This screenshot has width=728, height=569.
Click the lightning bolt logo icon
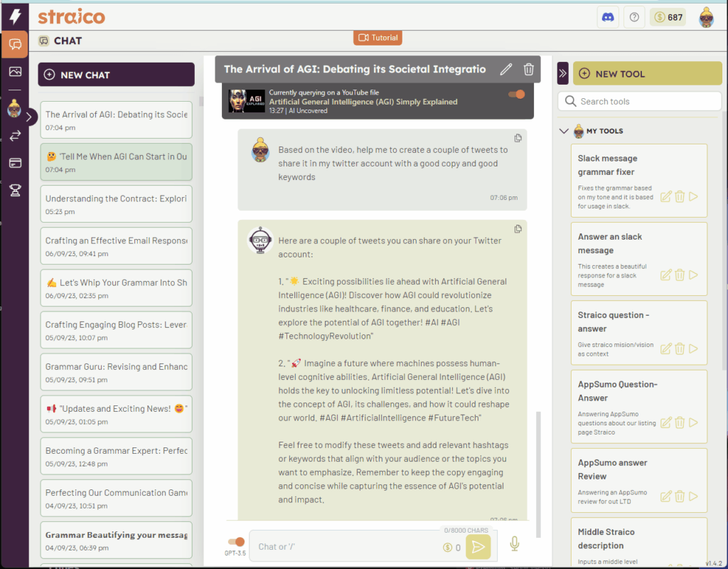click(16, 16)
